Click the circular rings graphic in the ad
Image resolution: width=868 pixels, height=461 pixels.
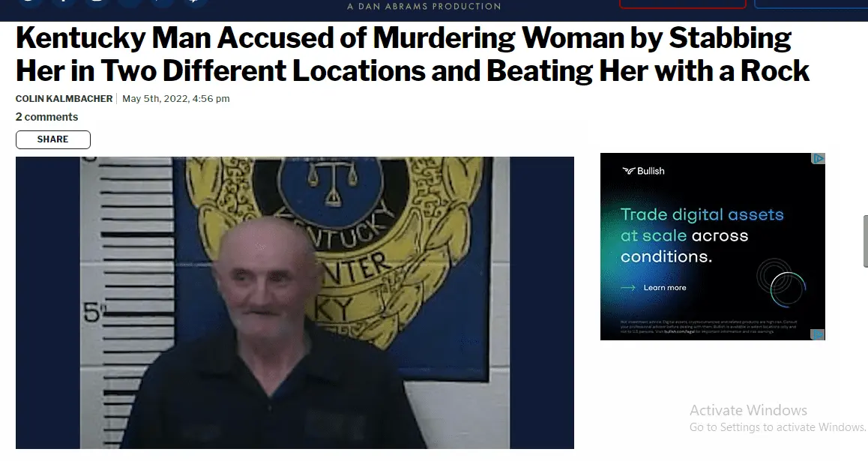coord(780,283)
